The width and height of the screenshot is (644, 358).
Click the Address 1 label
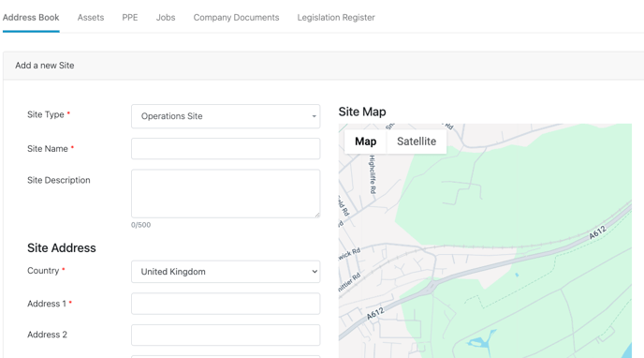[x=47, y=304]
